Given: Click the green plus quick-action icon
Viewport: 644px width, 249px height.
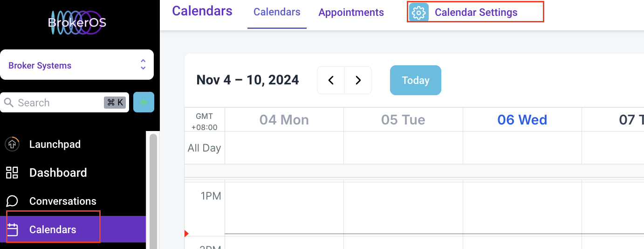Looking at the screenshot, I should pyautogui.click(x=144, y=102).
